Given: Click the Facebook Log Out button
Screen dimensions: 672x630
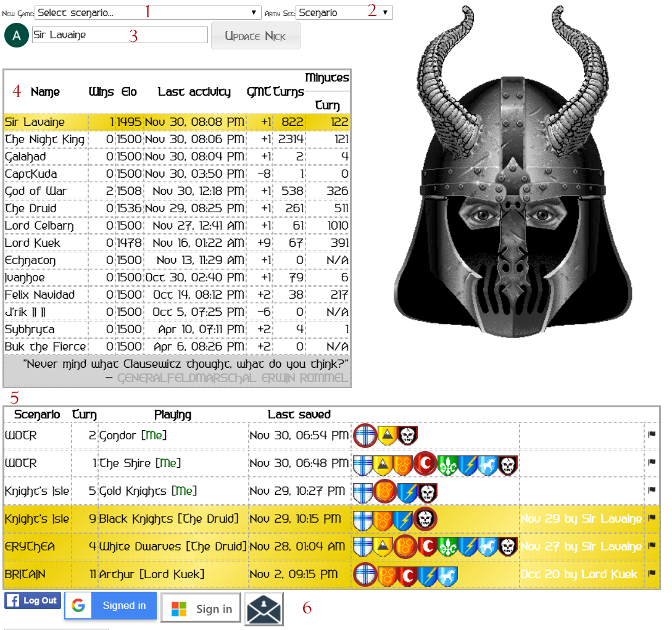Looking at the screenshot, I should coord(33,601).
